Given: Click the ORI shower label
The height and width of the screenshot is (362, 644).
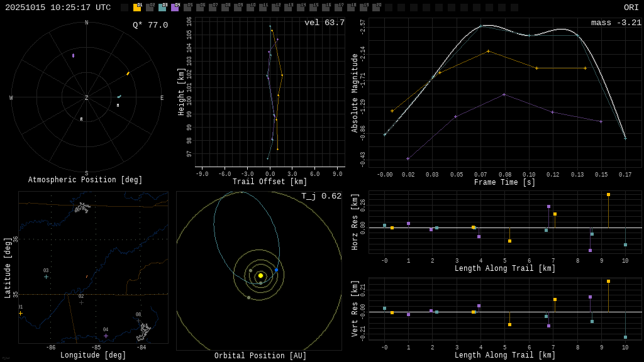Looking at the screenshot, I should pos(631,8).
